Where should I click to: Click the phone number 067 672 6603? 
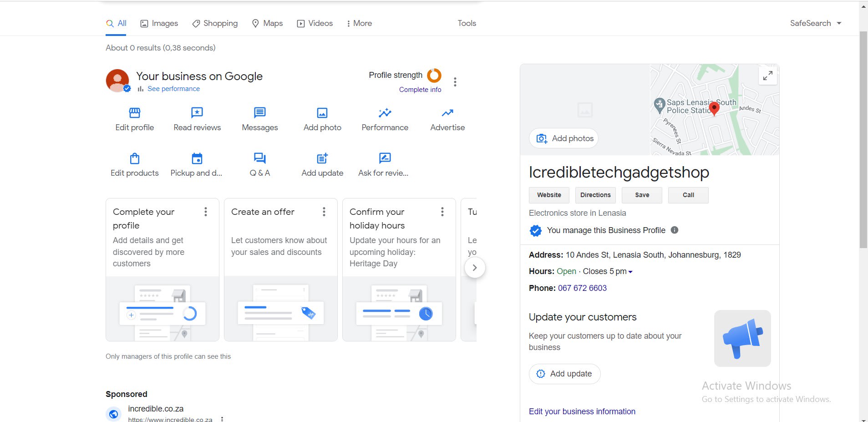(582, 288)
